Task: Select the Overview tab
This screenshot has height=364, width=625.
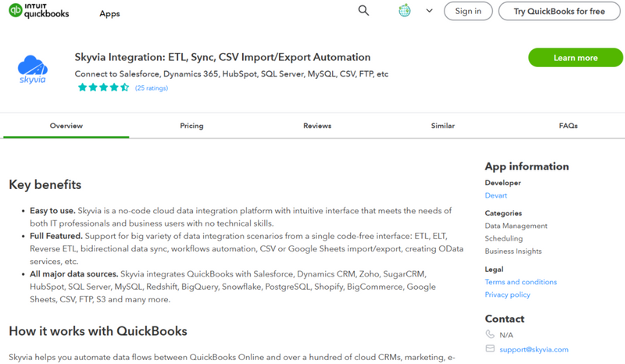Action: 66,126
